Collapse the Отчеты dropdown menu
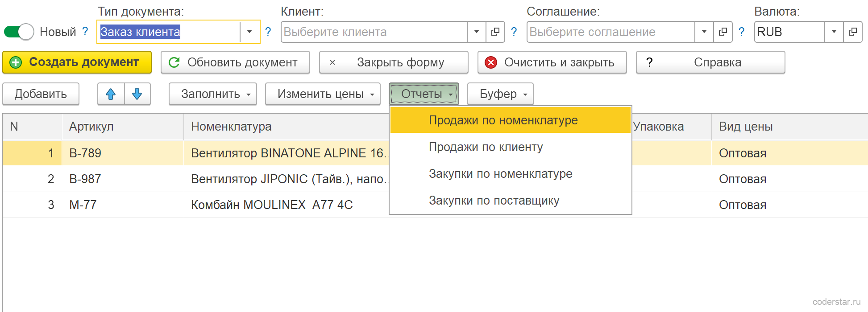Image resolution: width=868 pixels, height=312 pixels. (x=424, y=94)
